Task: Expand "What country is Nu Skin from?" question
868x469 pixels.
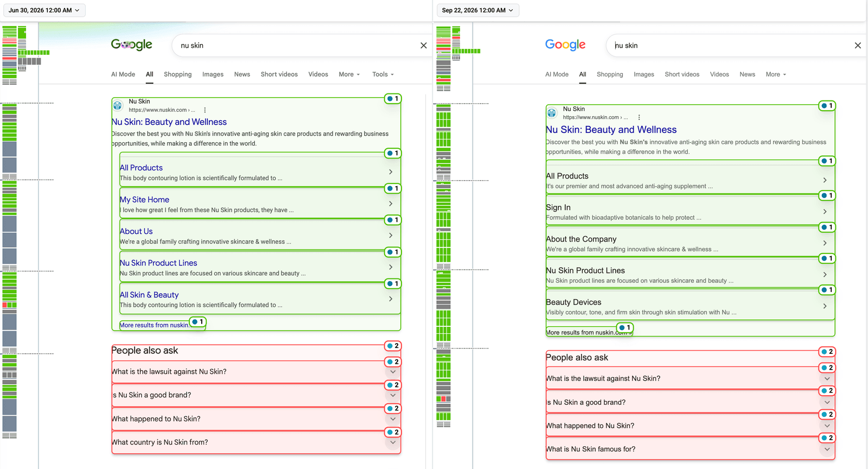Action: [x=256, y=442]
